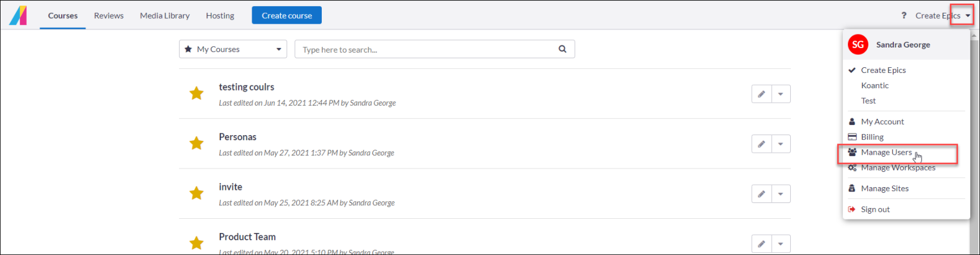Click the help question mark icon
This screenshot has height=255, width=980.
(904, 15)
